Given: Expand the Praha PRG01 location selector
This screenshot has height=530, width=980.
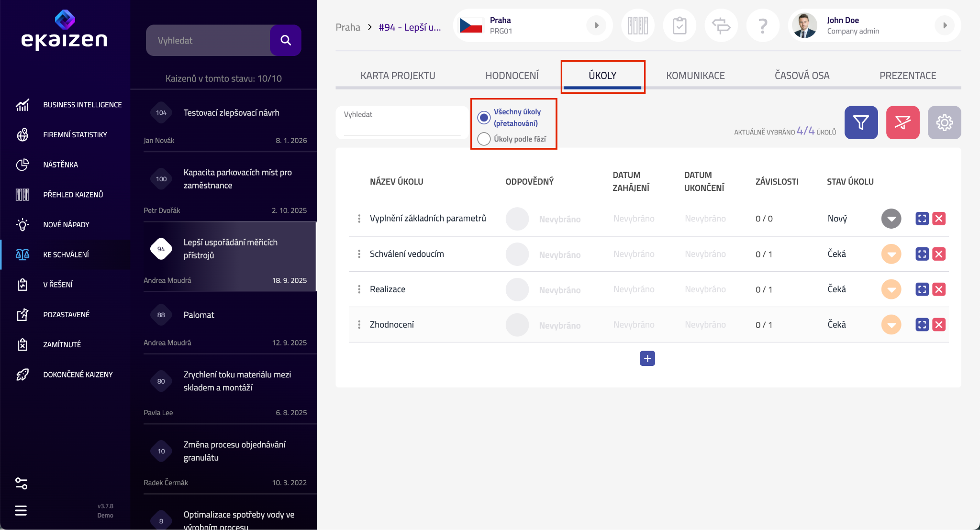Looking at the screenshot, I should [x=596, y=26].
